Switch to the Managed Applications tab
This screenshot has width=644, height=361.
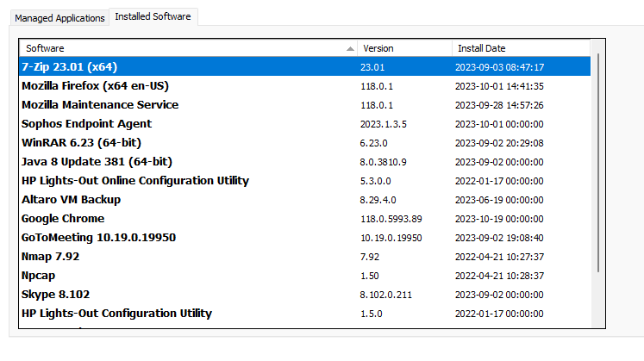click(59, 18)
